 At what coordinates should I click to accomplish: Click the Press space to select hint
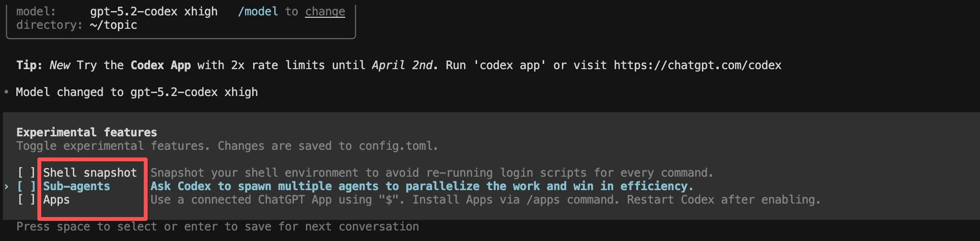click(218, 227)
